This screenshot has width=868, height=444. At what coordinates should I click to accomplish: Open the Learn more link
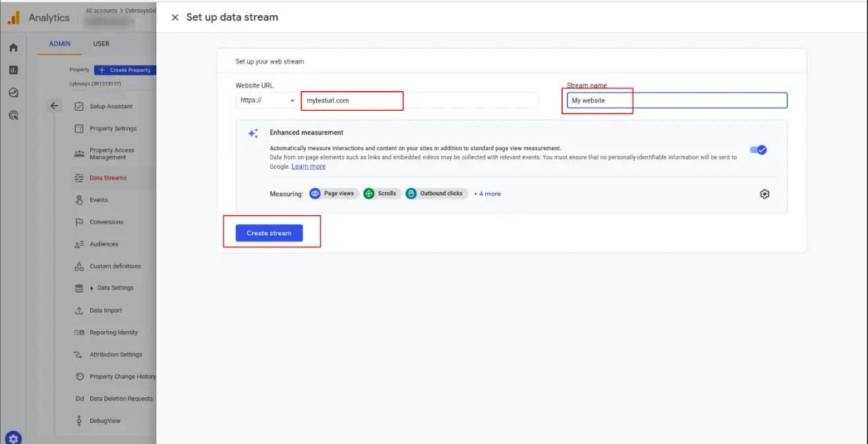(x=308, y=166)
